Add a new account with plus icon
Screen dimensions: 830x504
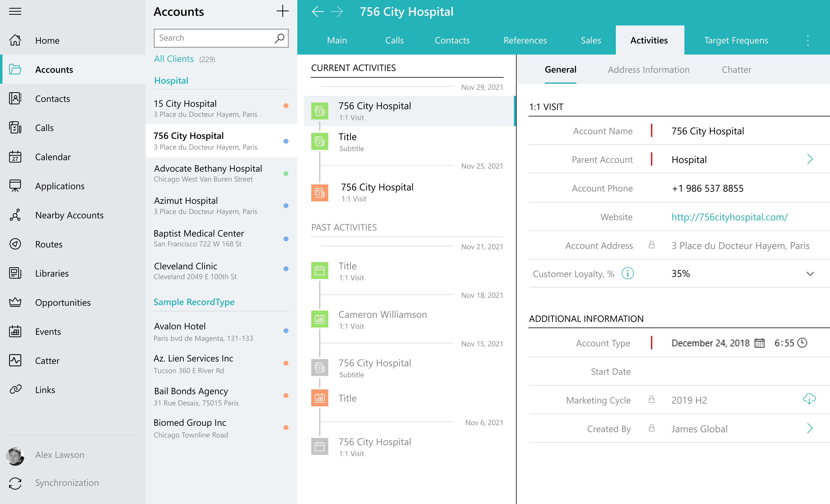click(282, 12)
